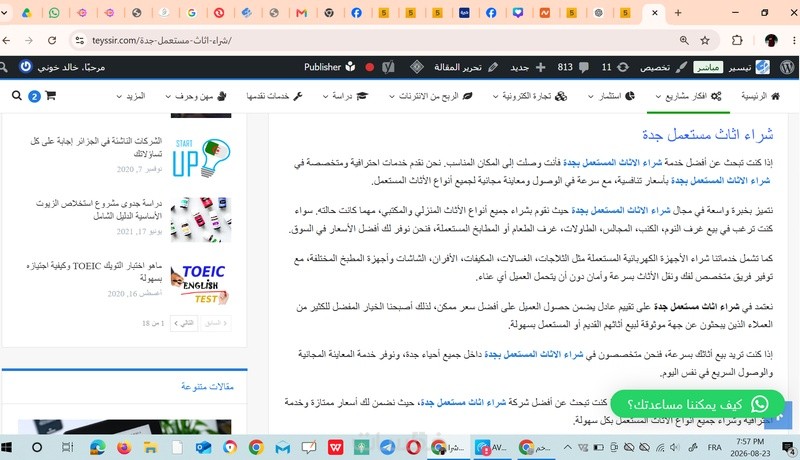Go to next sidebar page with التالي

pos(184,323)
